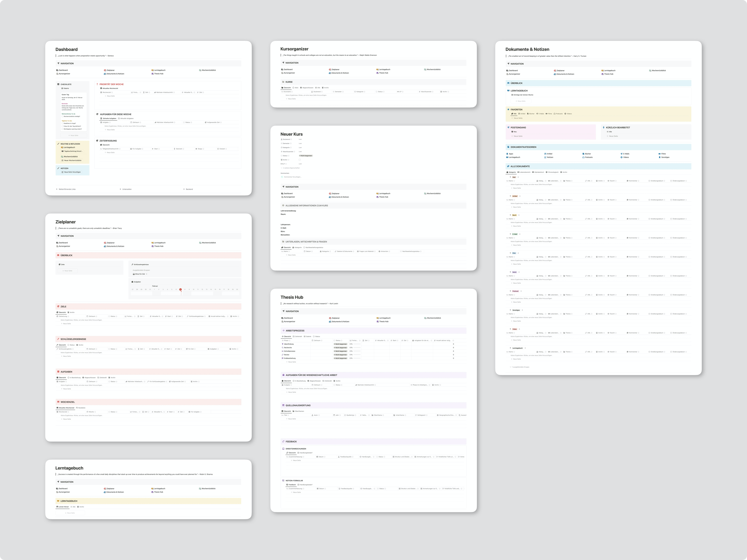Click the info icon beside Allgemeine Informationen zum Kurs
Screen dimensions: 747x560
coord(283,206)
